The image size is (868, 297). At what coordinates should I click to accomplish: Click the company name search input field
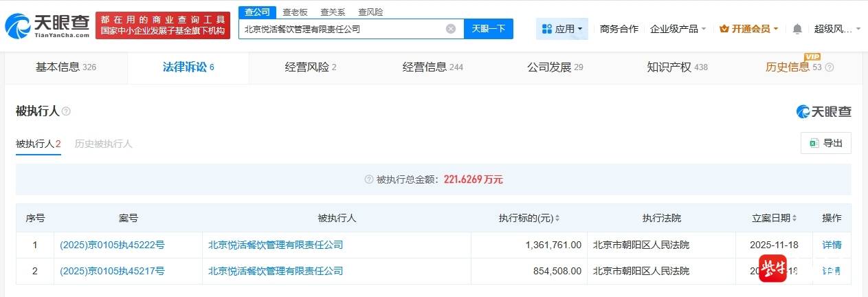340,29
